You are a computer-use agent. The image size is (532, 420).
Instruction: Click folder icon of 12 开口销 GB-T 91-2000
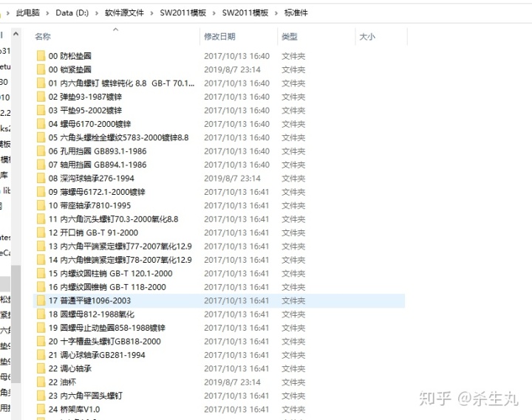(41, 233)
